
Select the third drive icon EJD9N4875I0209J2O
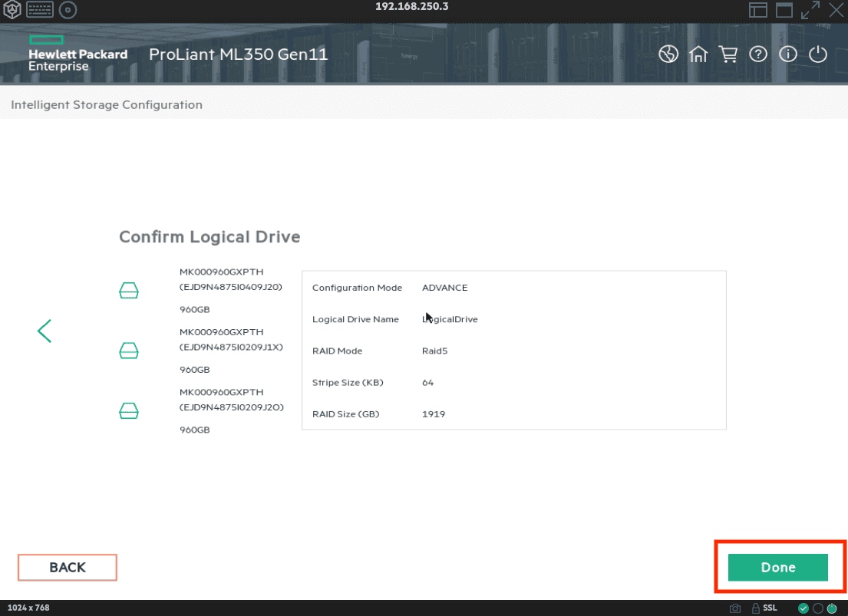(x=129, y=412)
